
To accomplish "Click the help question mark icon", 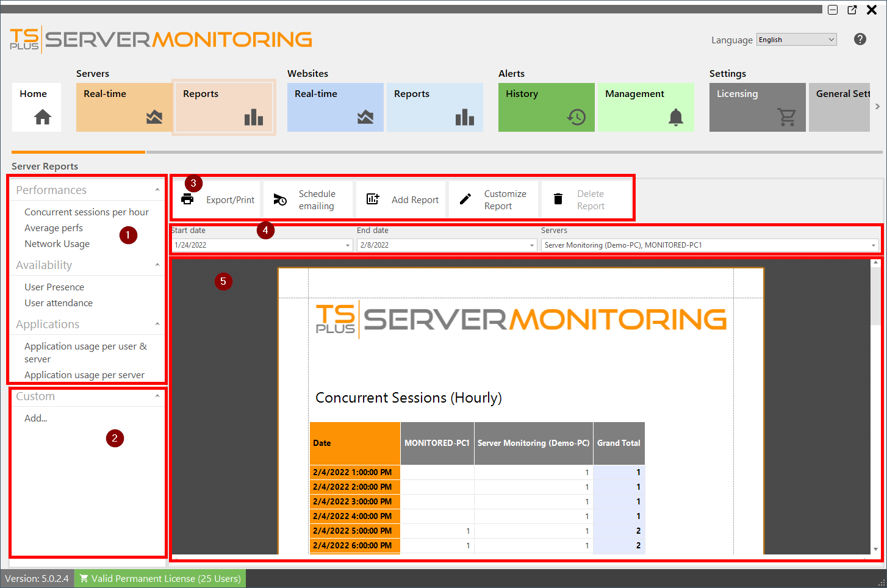I will pos(860,39).
